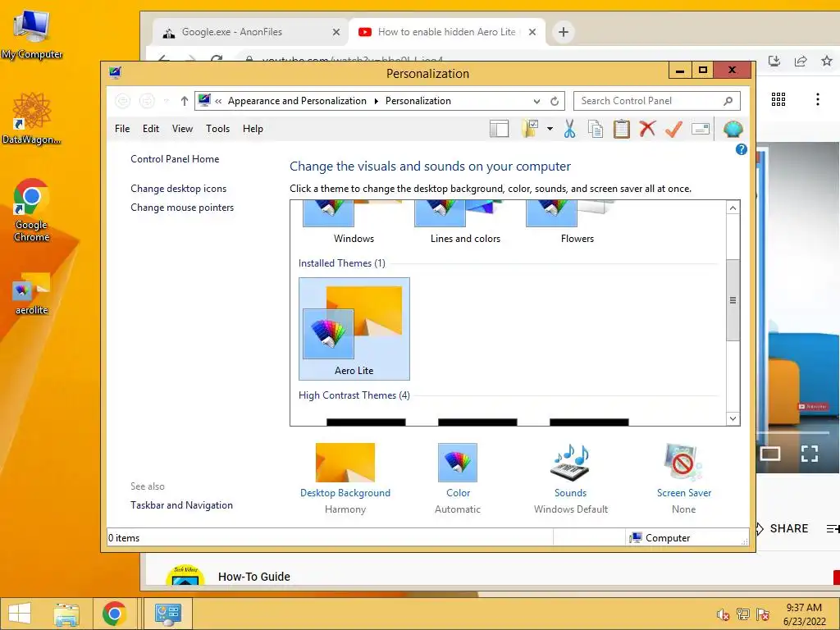
Task: Open Chrome from the taskbar
Action: click(114, 614)
